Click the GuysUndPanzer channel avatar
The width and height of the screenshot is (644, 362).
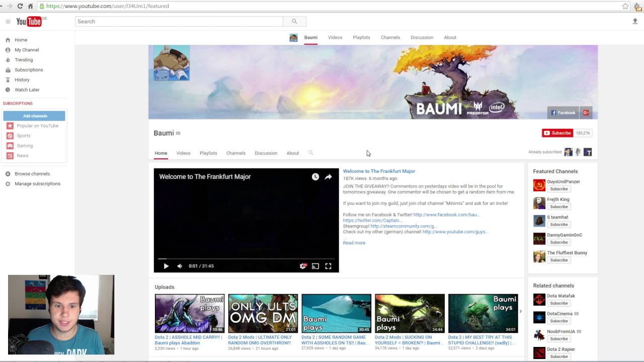(x=539, y=185)
